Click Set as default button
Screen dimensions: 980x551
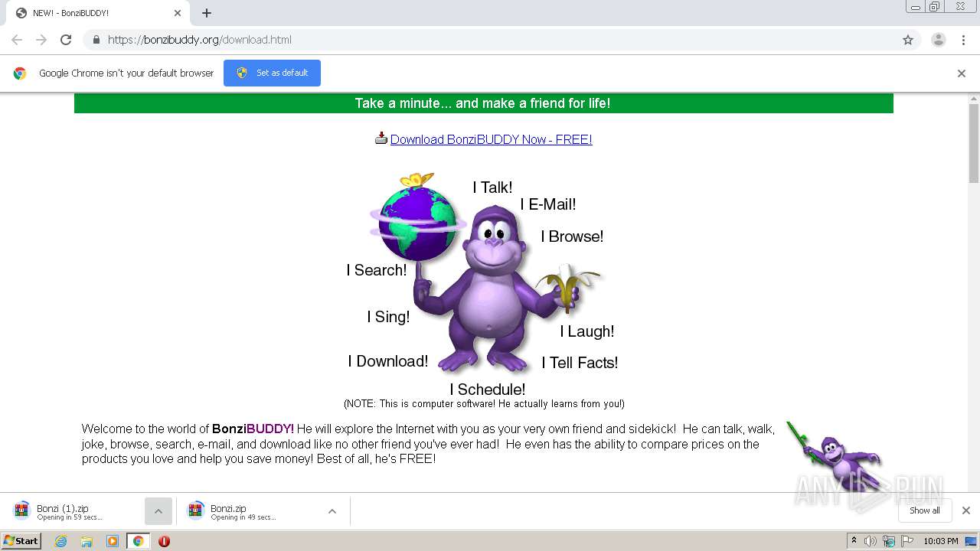tap(272, 73)
